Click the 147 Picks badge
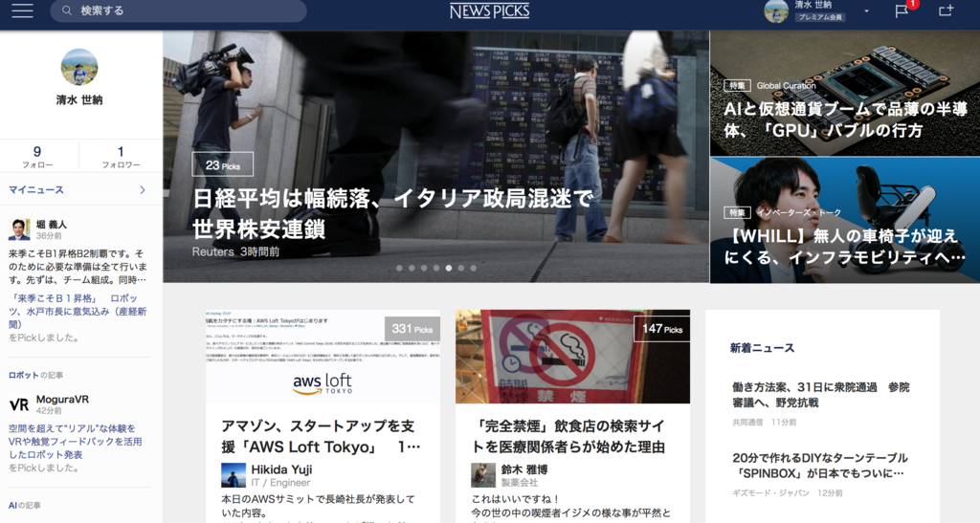980x523 pixels. coord(662,329)
